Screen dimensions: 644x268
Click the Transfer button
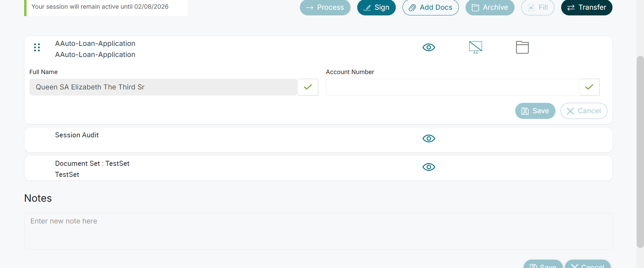(x=587, y=7)
